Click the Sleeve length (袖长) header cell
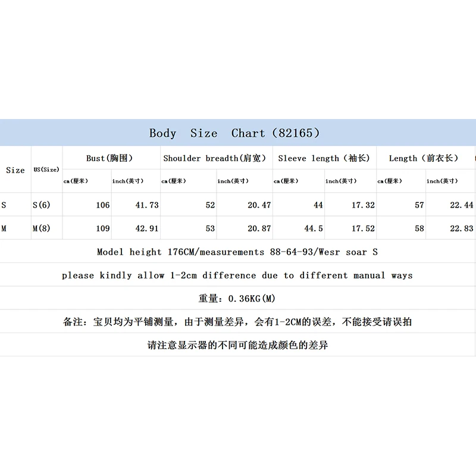The width and height of the screenshot is (476, 476). pyautogui.click(x=324, y=158)
